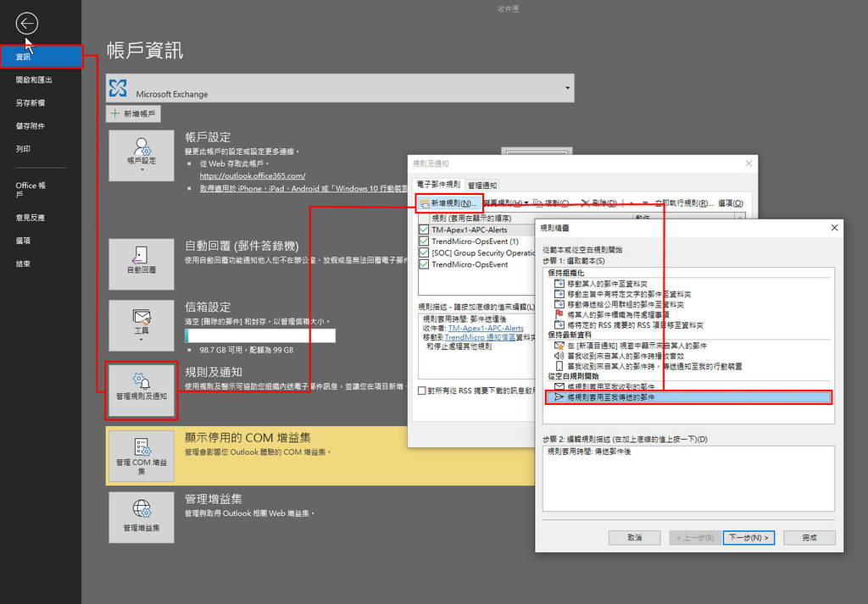Open the 管理增益集 globe tile

[142, 517]
